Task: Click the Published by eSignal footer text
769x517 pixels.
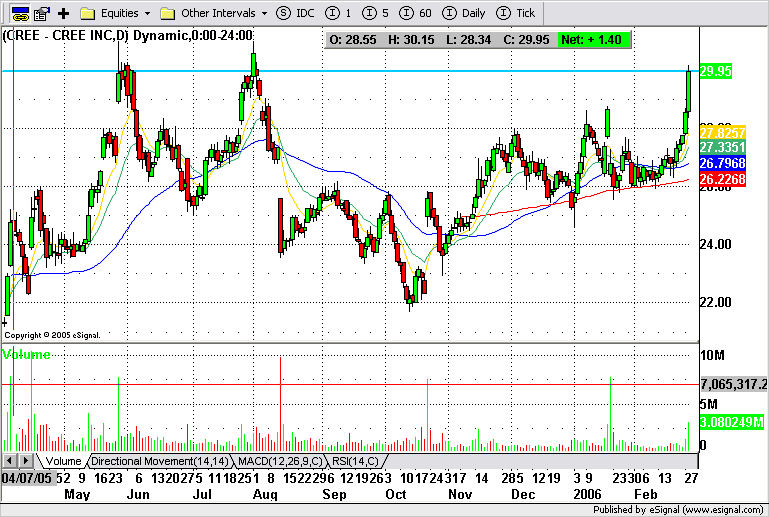Action: 678,510
